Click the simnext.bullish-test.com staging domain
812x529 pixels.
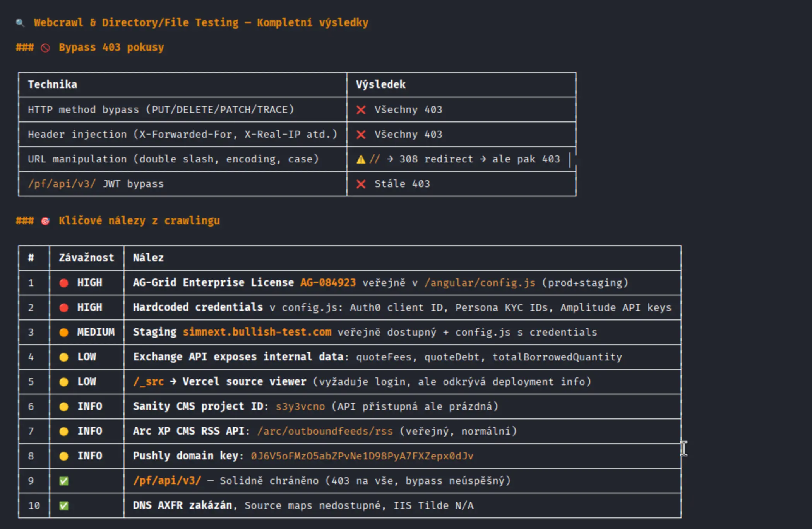click(x=257, y=332)
